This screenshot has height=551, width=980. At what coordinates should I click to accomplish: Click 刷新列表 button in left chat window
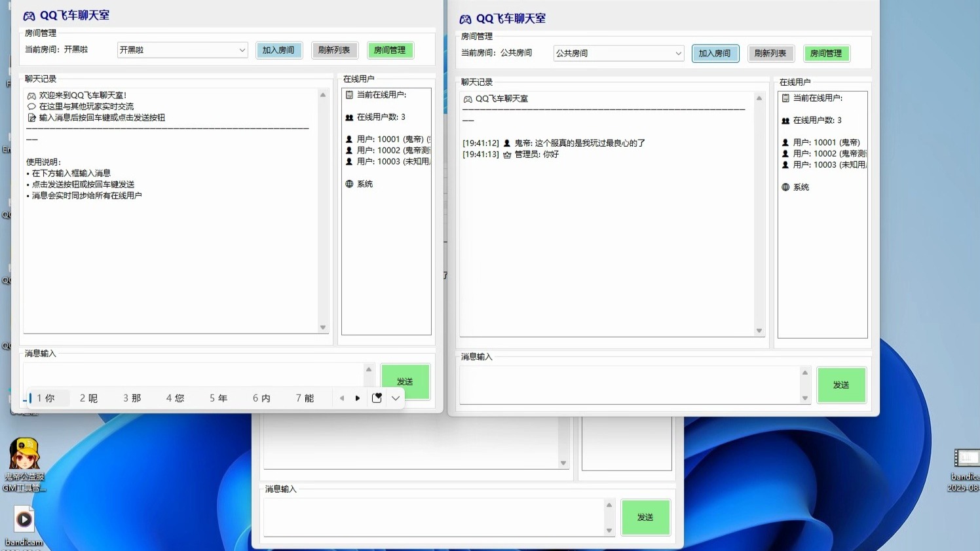point(334,50)
